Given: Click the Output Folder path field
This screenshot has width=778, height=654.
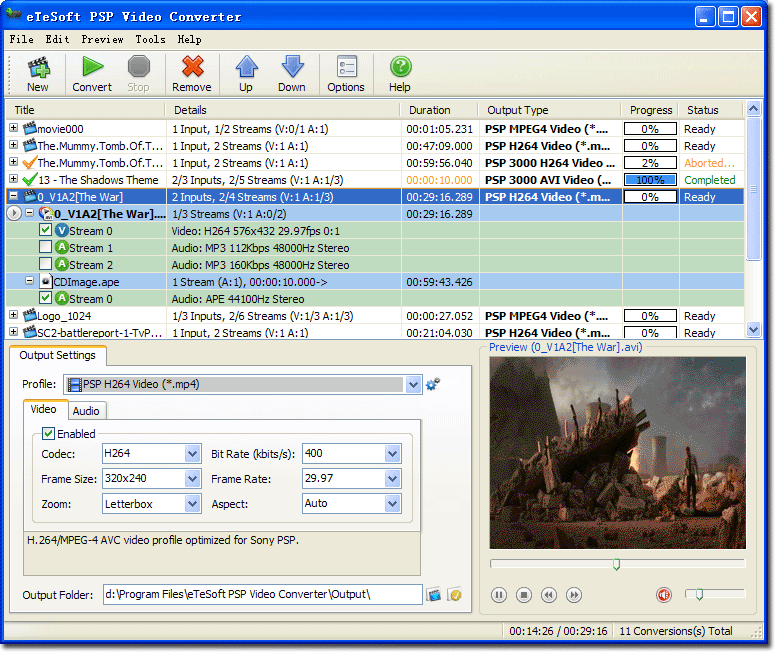Looking at the screenshot, I should pos(262,594).
